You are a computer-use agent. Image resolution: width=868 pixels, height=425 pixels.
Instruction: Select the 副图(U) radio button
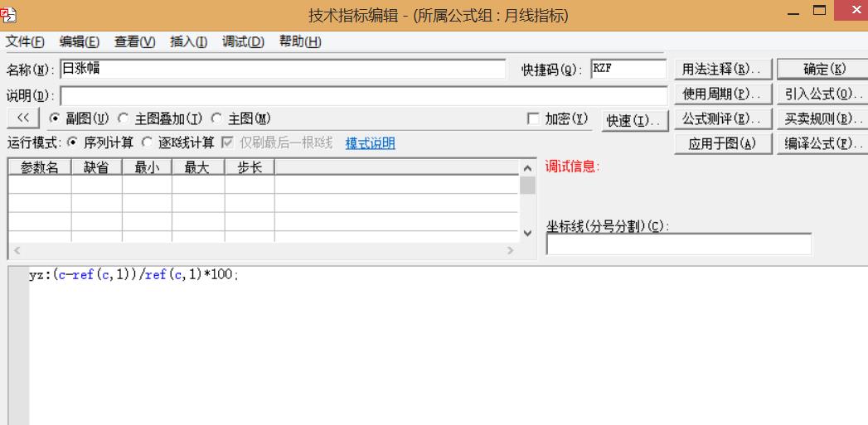[x=56, y=118]
